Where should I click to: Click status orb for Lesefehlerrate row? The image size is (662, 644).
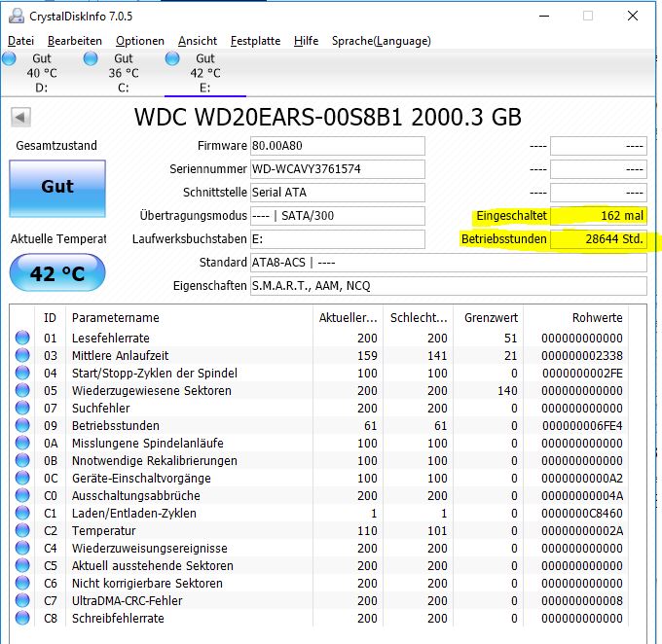pyautogui.click(x=22, y=338)
